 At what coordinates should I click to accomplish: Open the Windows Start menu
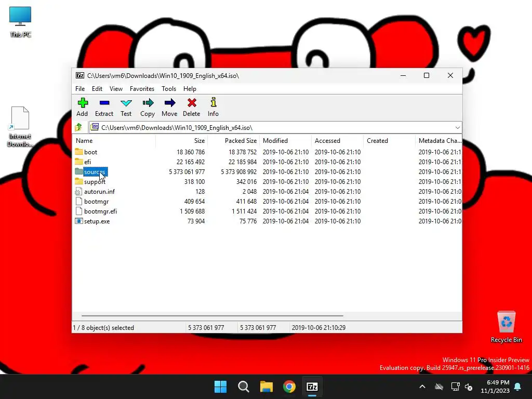click(220, 387)
